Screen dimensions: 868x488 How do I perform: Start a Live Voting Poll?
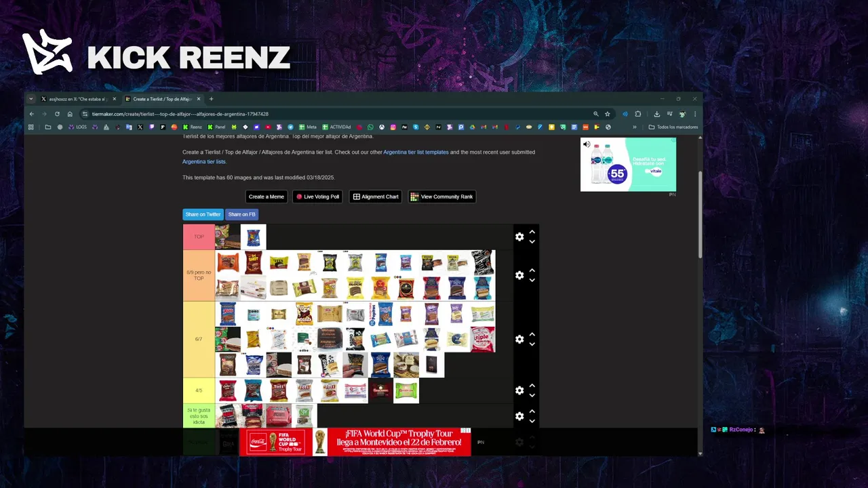point(317,197)
